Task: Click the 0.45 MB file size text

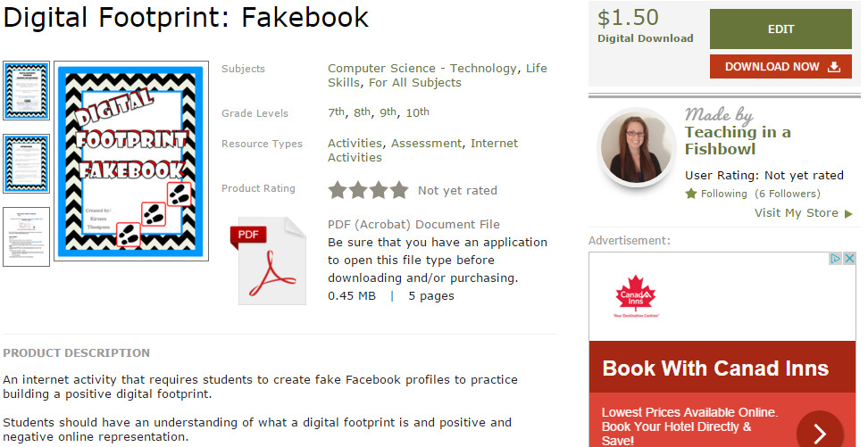Action: click(352, 296)
